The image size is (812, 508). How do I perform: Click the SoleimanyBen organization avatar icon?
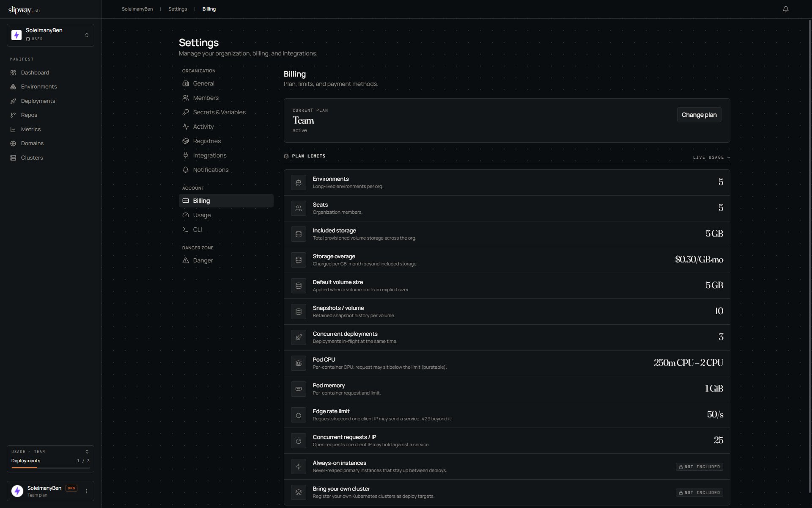click(16, 35)
